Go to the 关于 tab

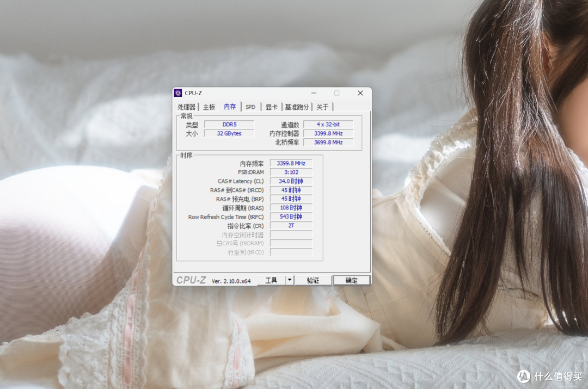[322, 107]
